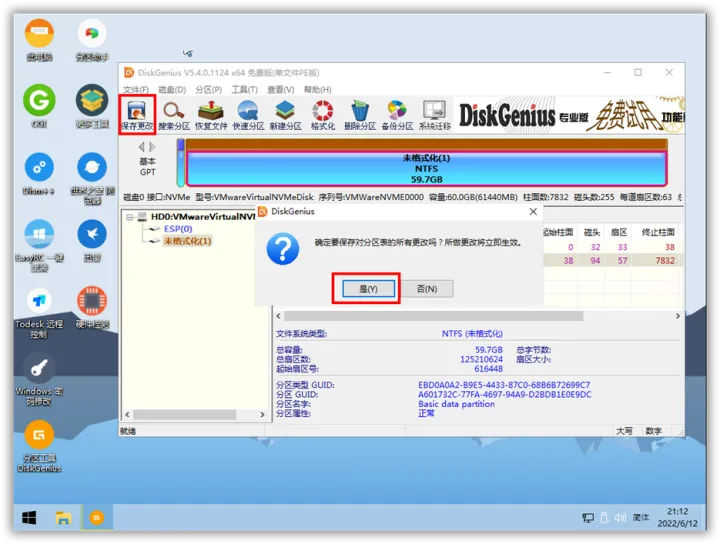
Task: Click the NTFS (未格式化) file system value
Action: (x=472, y=333)
